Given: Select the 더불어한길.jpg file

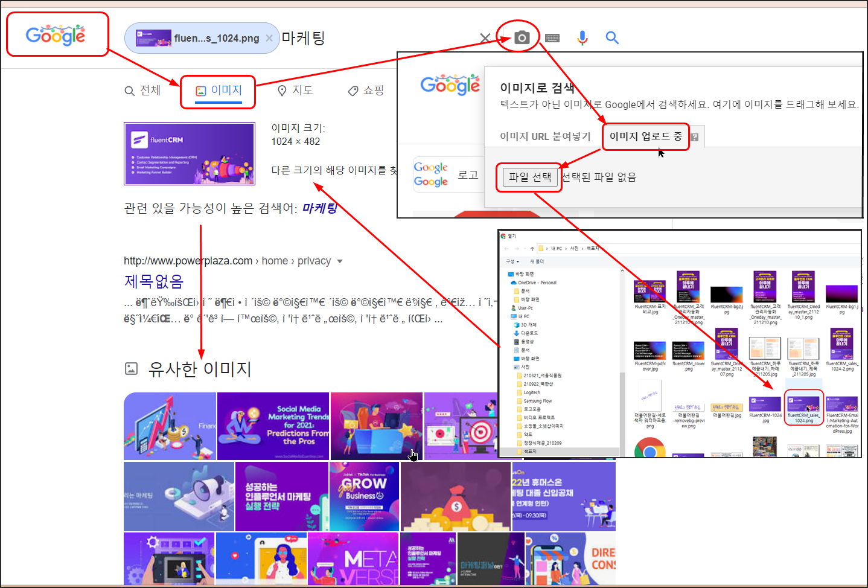Looking at the screenshot, I should point(727,411).
